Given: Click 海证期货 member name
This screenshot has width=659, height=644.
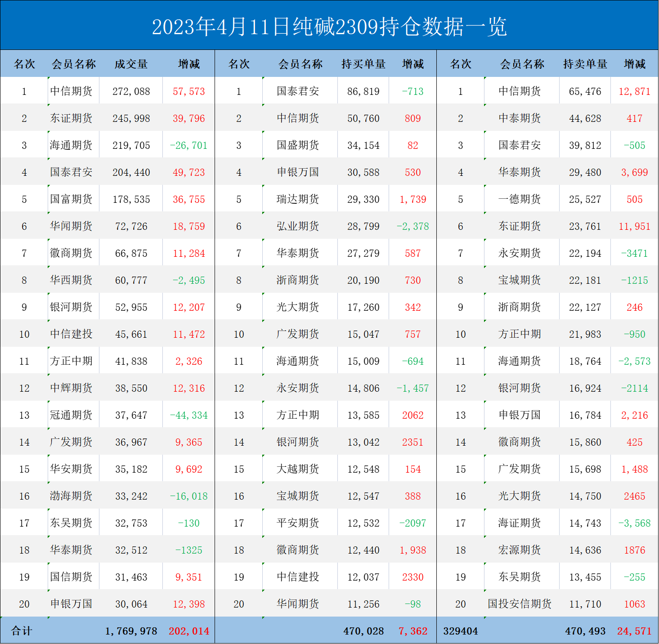Looking at the screenshot, I should 520,523.
